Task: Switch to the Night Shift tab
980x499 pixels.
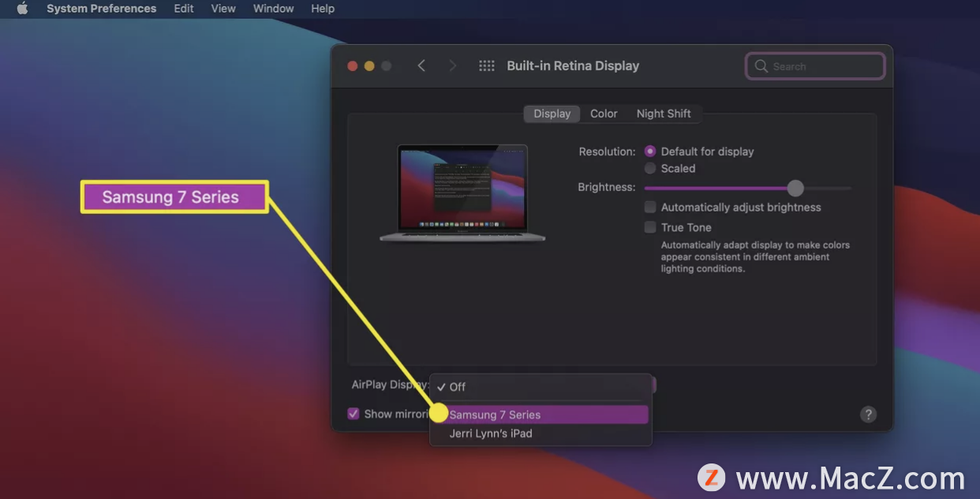Action: coord(664,114)
